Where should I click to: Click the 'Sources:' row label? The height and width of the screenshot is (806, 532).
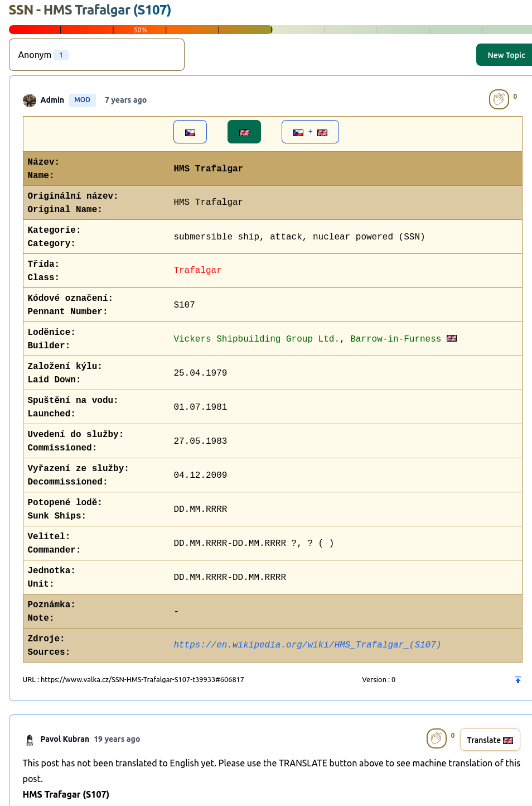(49, 652)
